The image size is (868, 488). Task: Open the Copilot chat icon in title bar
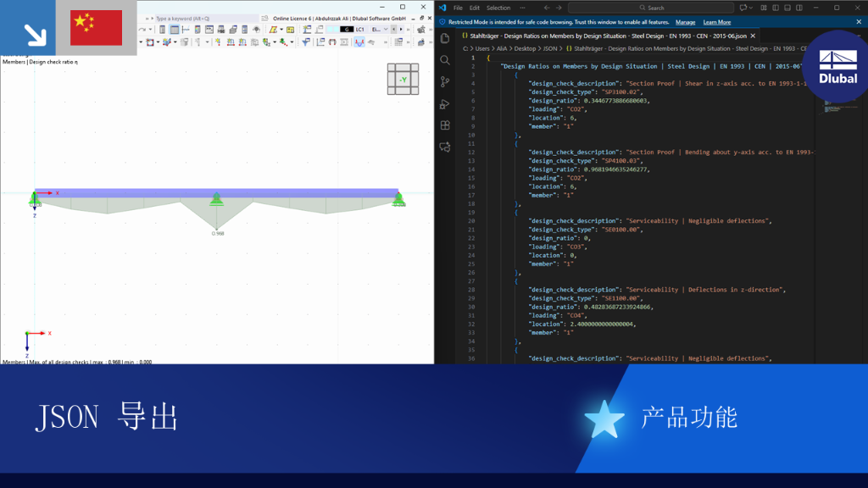743,8
